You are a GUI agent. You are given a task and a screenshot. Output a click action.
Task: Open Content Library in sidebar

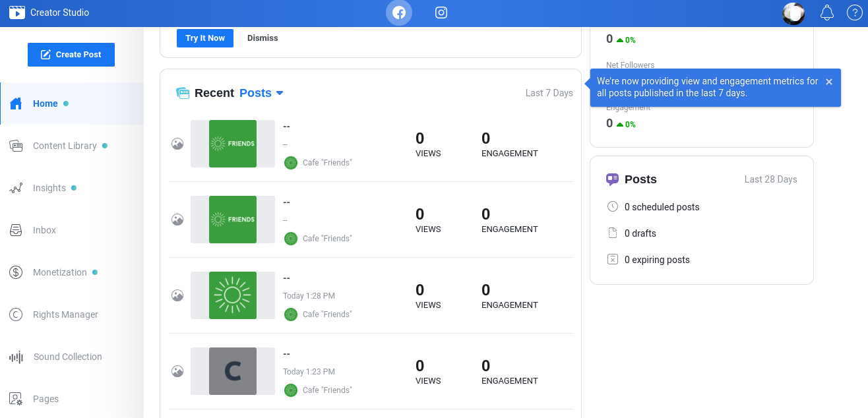click(65, 146)
